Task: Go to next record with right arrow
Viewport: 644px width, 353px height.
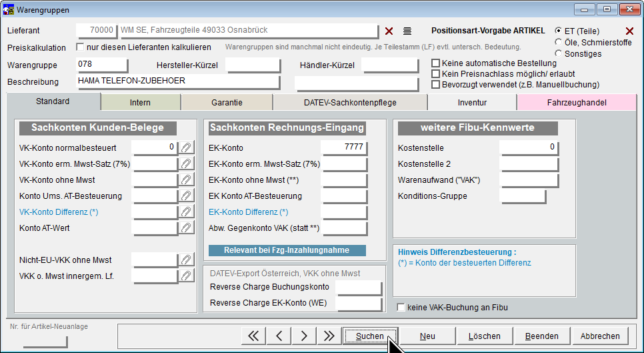Action: pos(304,336)
